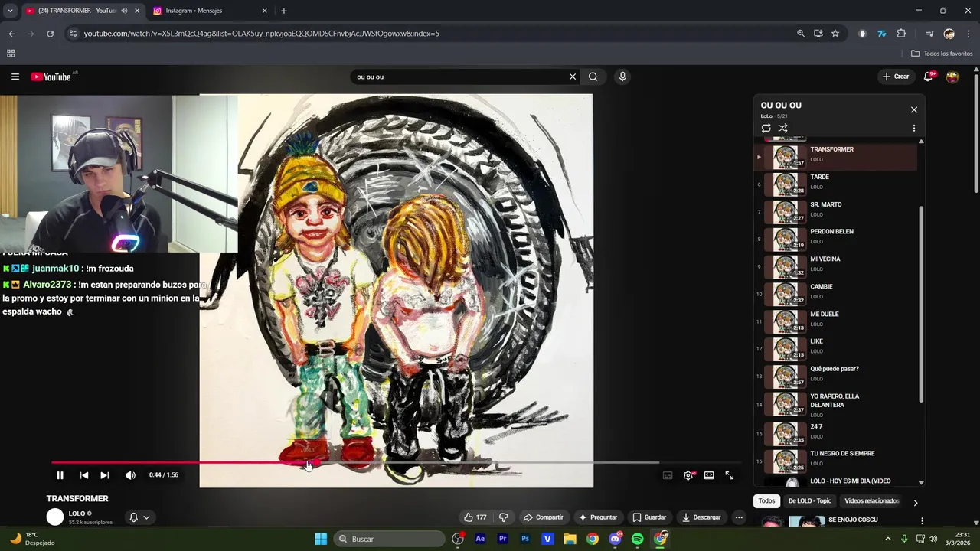Click the Descargar button
This screenshot has height=551, width=980.
701,517
